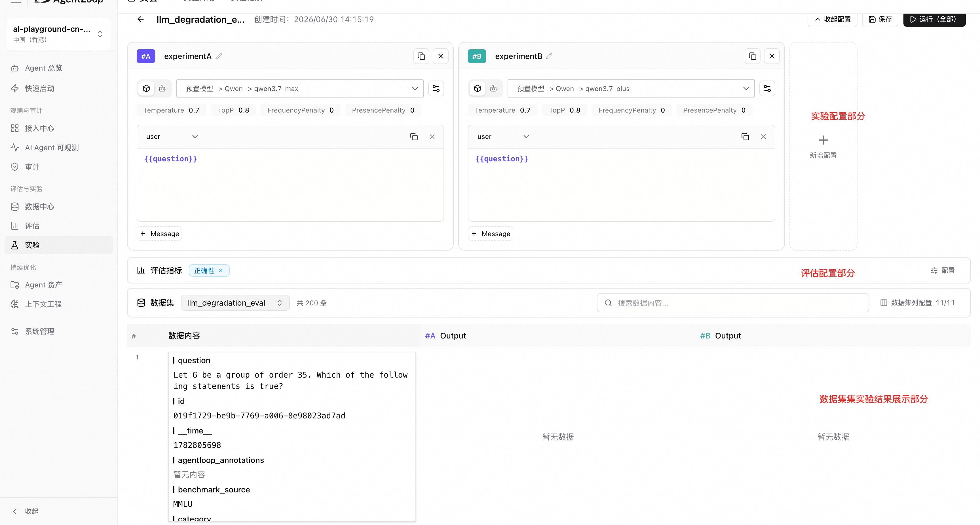980x525 pixels.
Task: Open evaluation metric 配置 settings
Action: pyautogui.click(x=943, y=270)
